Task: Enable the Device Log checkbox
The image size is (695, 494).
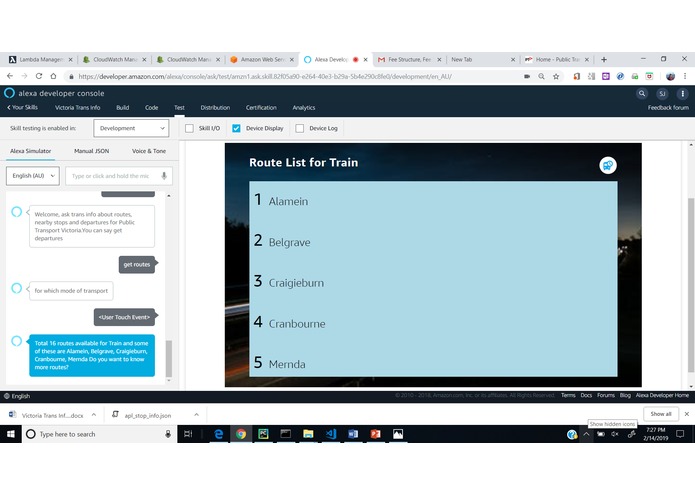Action: click(300, 128)
